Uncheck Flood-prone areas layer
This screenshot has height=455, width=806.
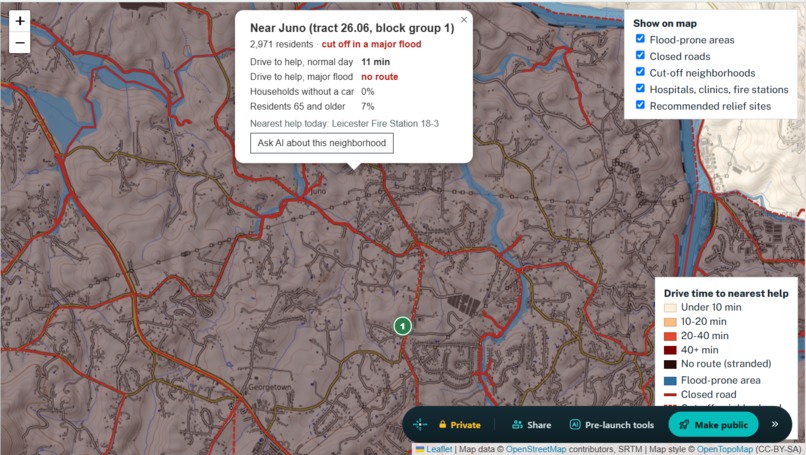click(x=640, y=39)
